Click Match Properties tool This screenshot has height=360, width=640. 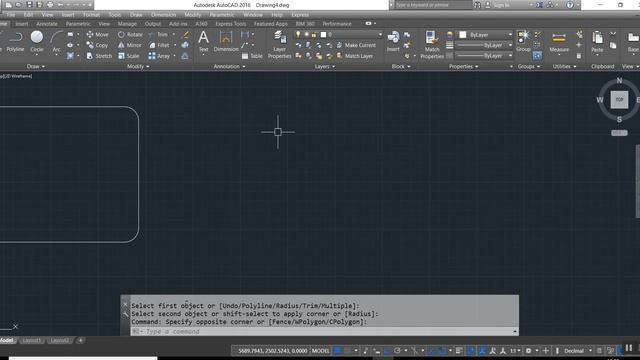(x=432, y=44)
